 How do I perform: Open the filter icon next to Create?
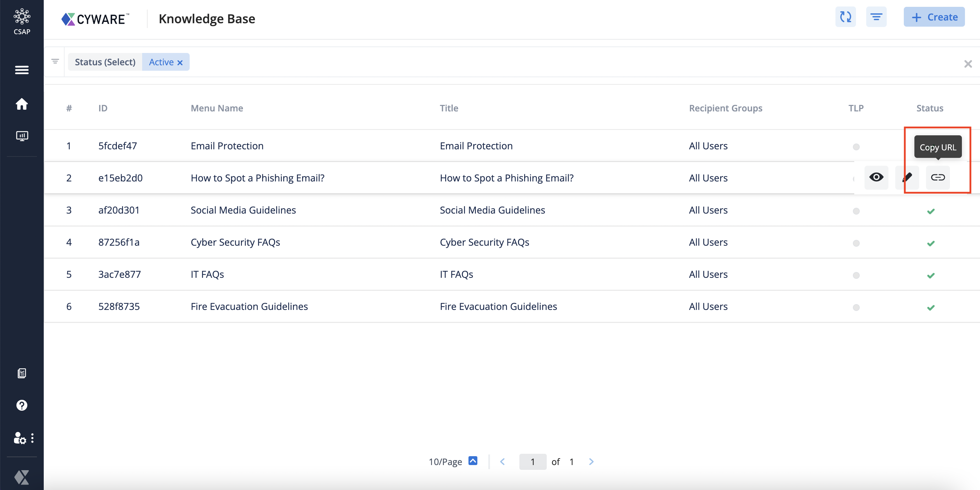click(876, 17)
